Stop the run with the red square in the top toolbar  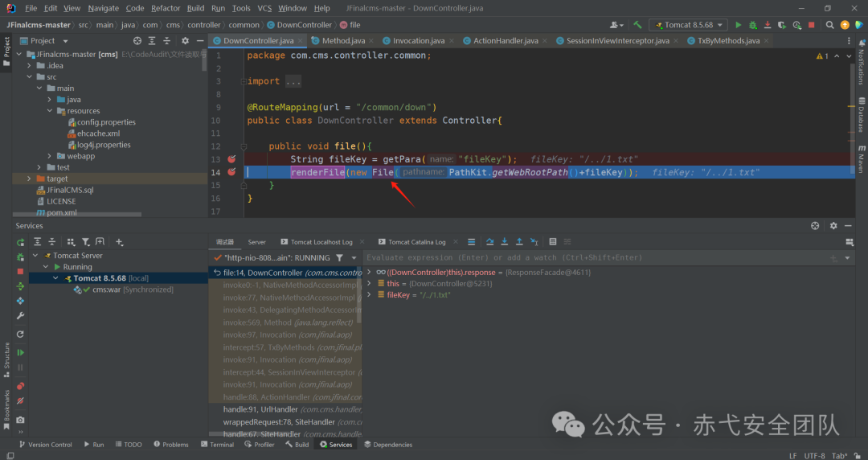812,25
